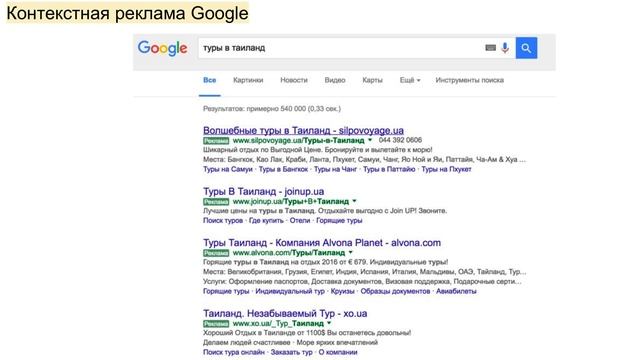Click slide title 'Контекстная реклама Google'
This screenshot has width=640, height=360.
[127, 13]
